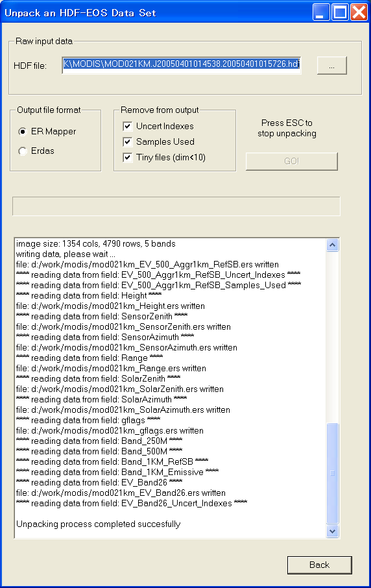Click 'mod021km_Range.ers written' line

pyautogui.click(x=111, y=368)
